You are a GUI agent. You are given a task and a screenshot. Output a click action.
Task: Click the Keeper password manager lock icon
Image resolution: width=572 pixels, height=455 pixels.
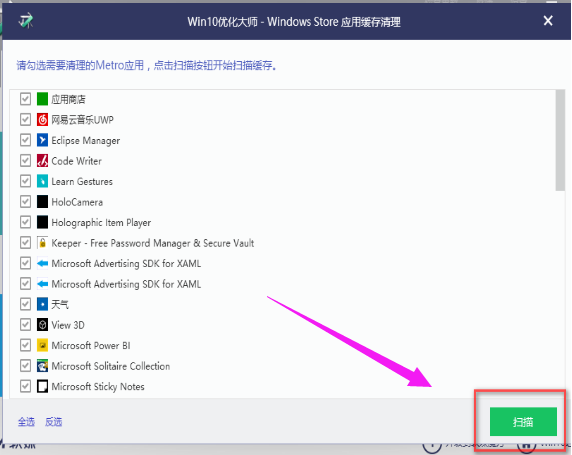tap(42, 242)
